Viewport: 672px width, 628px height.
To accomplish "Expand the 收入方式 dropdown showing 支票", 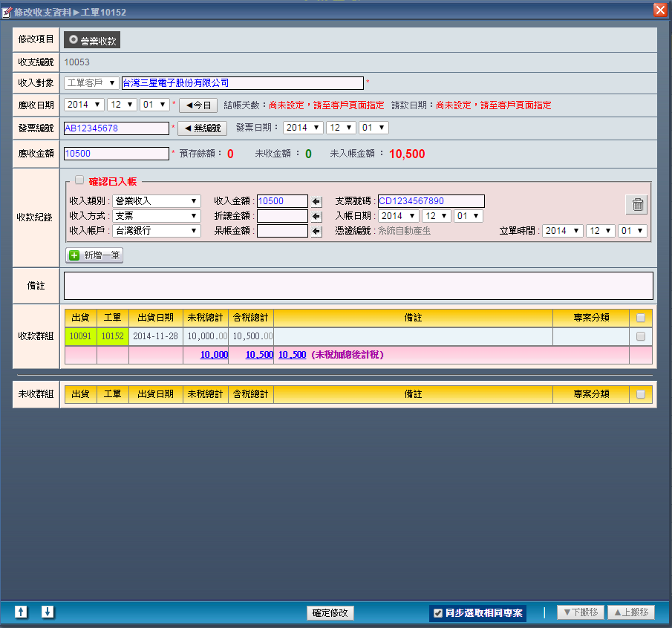I will [x=156, y=216].
